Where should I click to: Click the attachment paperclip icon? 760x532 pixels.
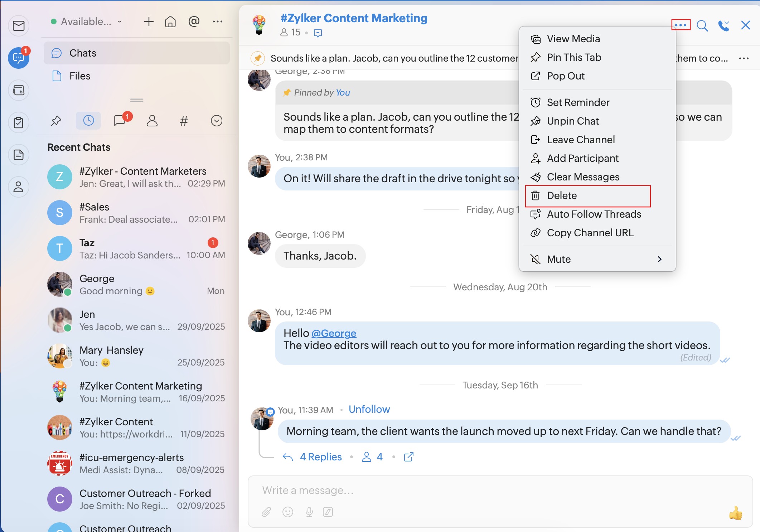pyautogui.click(x=266, y=512)
